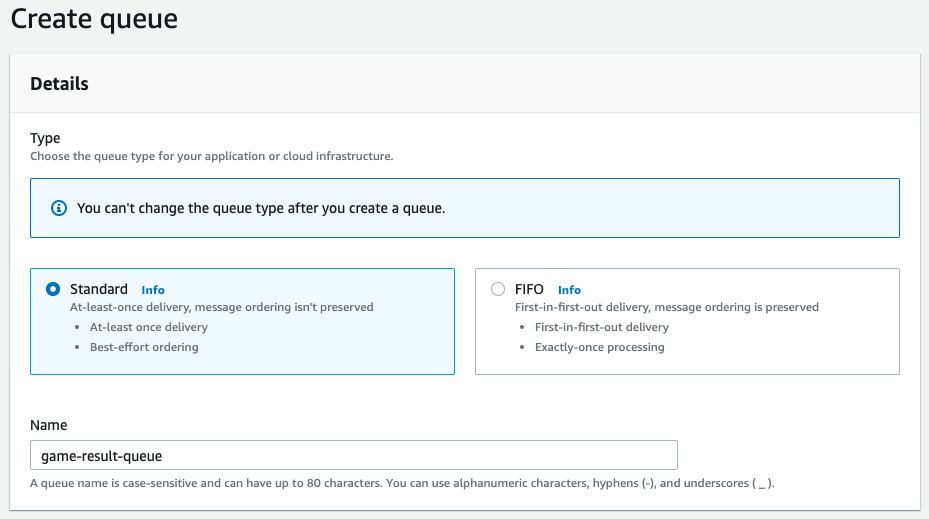
Task: Click the 'Standard' option label text
Action: point(99,289)
